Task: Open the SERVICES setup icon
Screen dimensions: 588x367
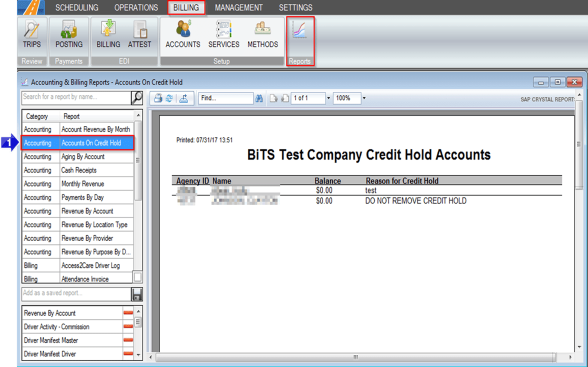Action: coord(223,35)
